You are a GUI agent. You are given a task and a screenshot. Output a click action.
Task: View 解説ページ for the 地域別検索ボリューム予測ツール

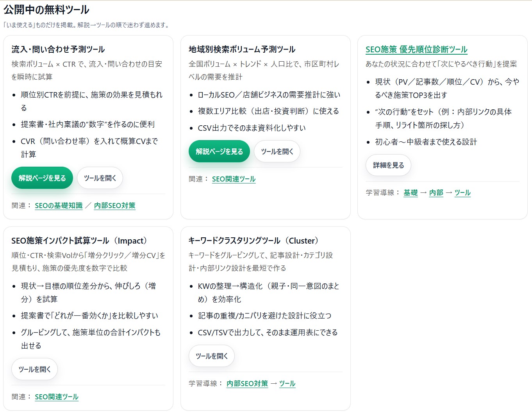pyautogui.click(x=219, y=151)
